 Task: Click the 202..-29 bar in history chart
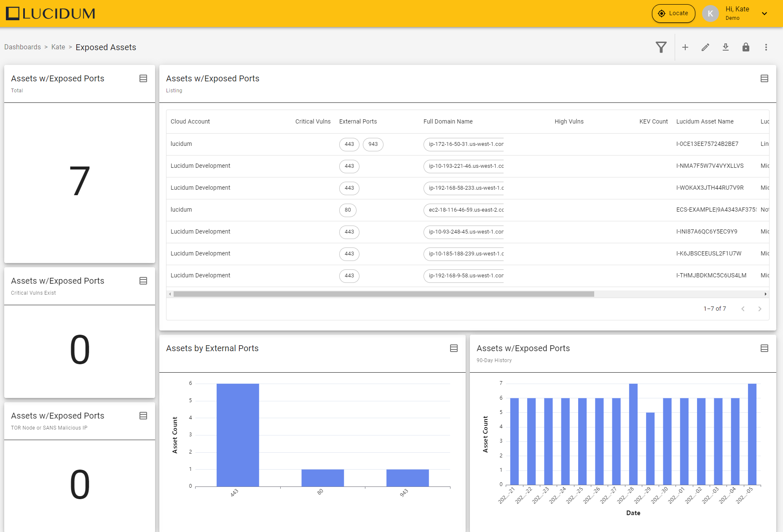tap(650, 449)
